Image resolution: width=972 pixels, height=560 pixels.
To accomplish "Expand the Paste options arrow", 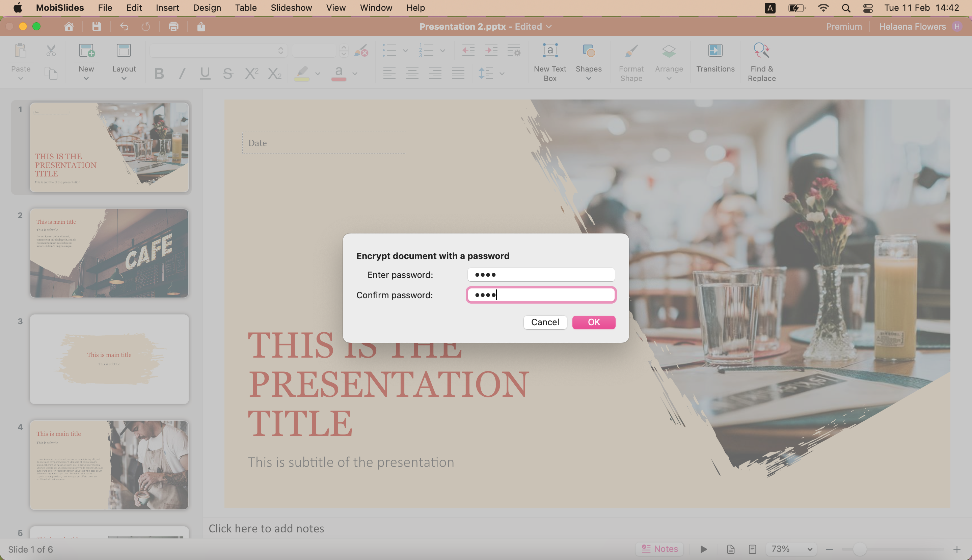I will 21,79.
